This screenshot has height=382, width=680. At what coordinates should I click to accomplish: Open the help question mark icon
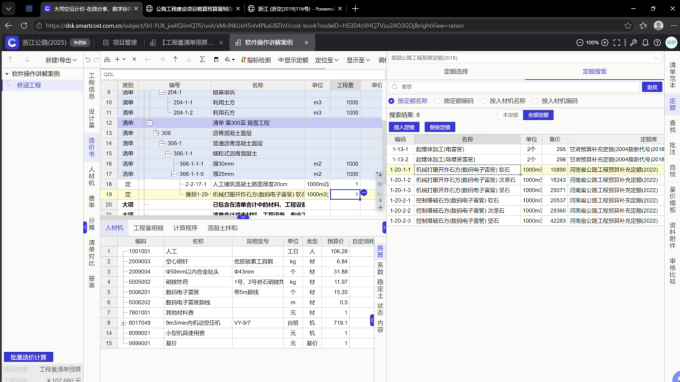pyautogui.click(x=657, y=42)
